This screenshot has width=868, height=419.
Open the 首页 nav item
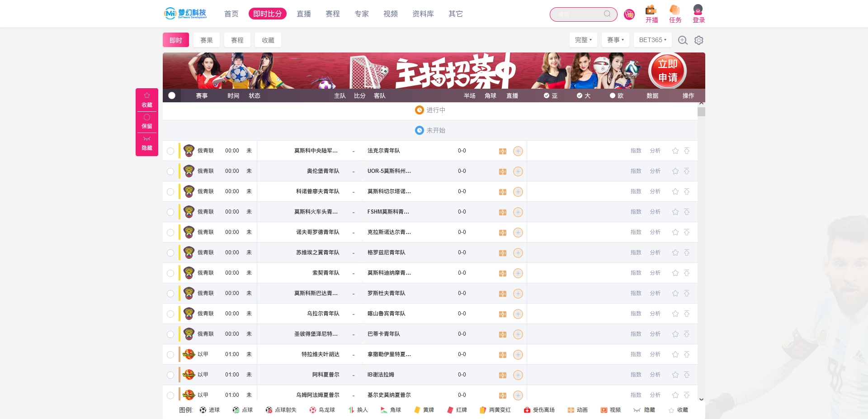[231, 14]
